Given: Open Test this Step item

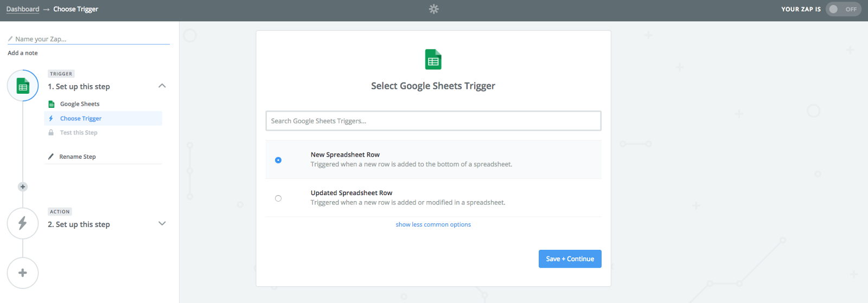Looking at the screenshot, I should [79, 133].
